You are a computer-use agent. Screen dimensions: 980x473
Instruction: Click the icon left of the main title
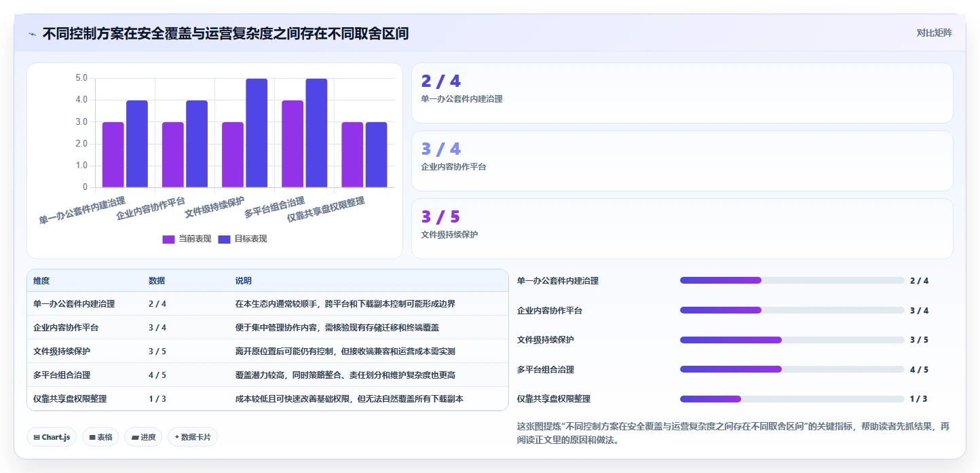(x=33, y=34)
